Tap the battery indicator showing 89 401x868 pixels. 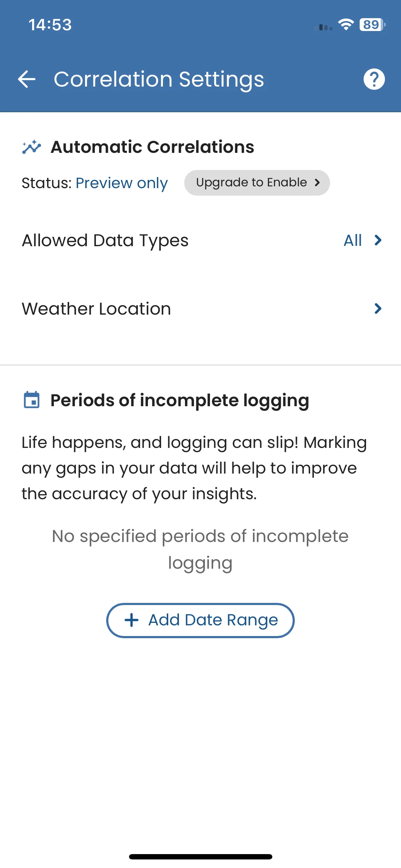click(x=372, y=25)
